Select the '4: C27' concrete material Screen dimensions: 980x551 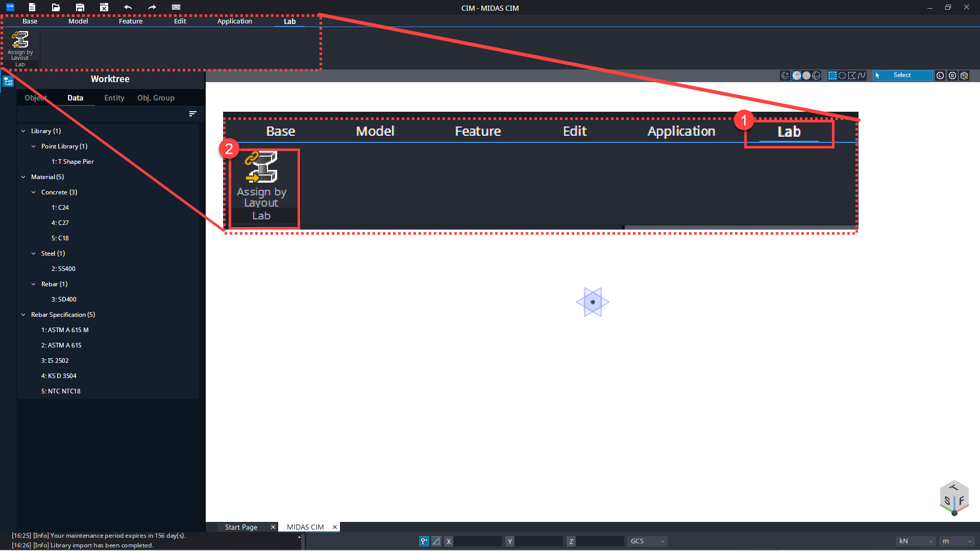coord(60,223)
